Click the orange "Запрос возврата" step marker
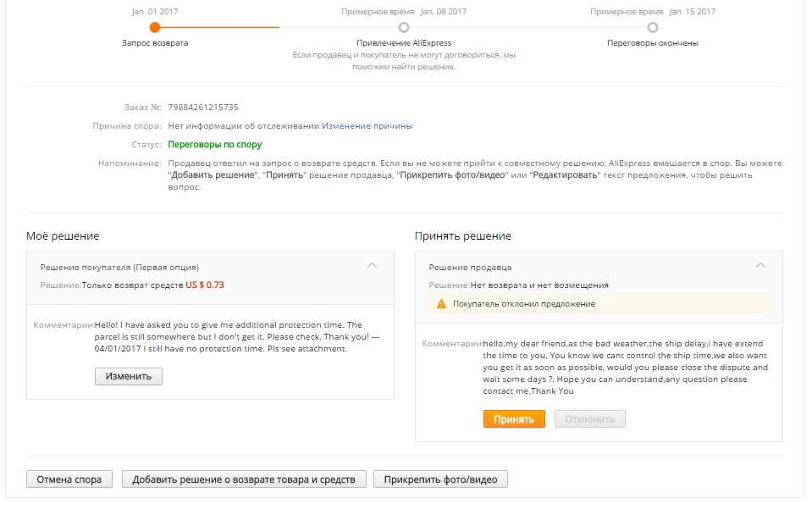 pos(155,27)
